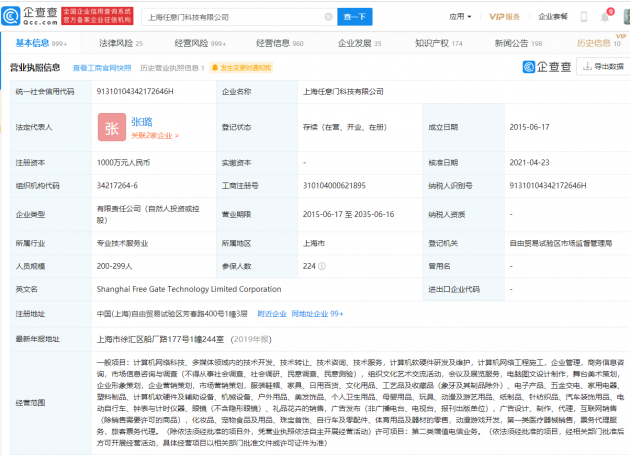This screenshot has height=455, width=630.
Task: Click the Qcc.com logo icon
Action: 11,16
